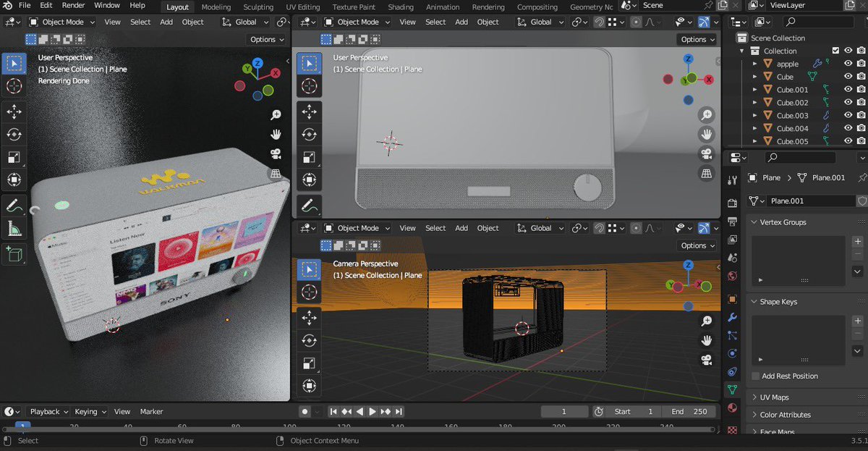The height and width of the screenshot is (451, 868).
Task: Select the Add Cube tool in left viewport
Action: tap(14, 254)
